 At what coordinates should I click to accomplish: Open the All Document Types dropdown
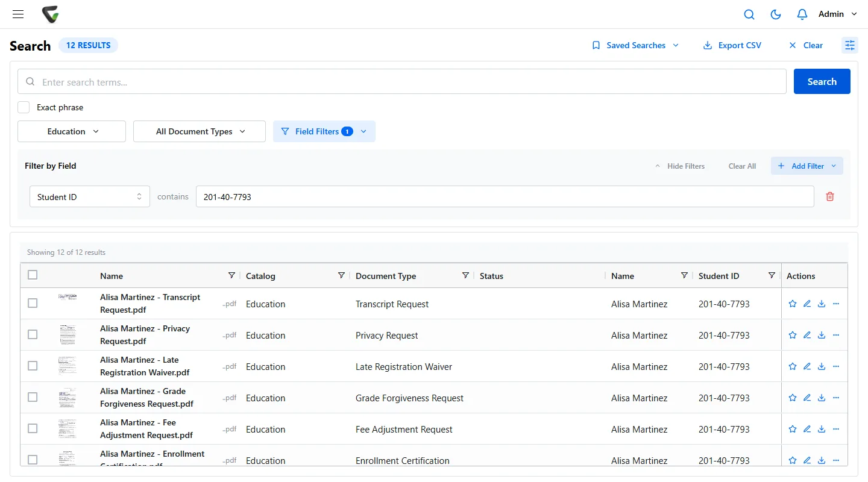click(200, 131)
